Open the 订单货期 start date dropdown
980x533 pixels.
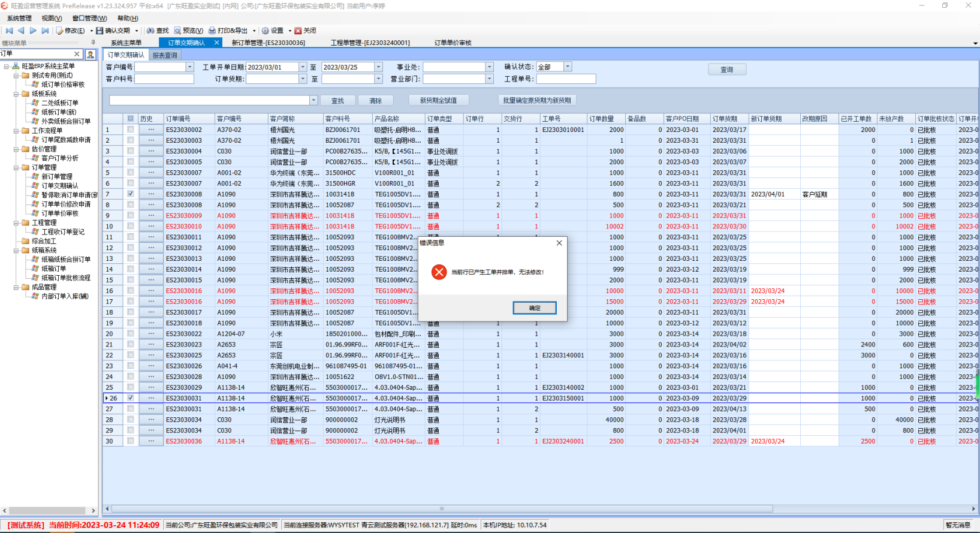coord(303,79)
